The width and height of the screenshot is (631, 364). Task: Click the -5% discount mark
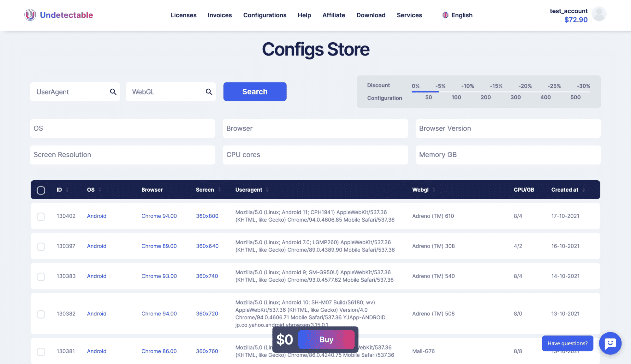[x=440, y=86]
